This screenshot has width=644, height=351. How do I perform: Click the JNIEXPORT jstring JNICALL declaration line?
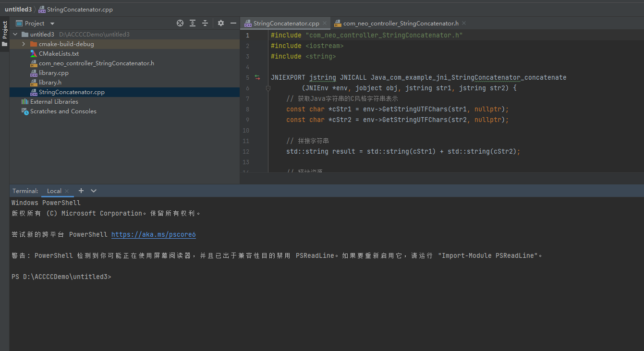point(419,78)
